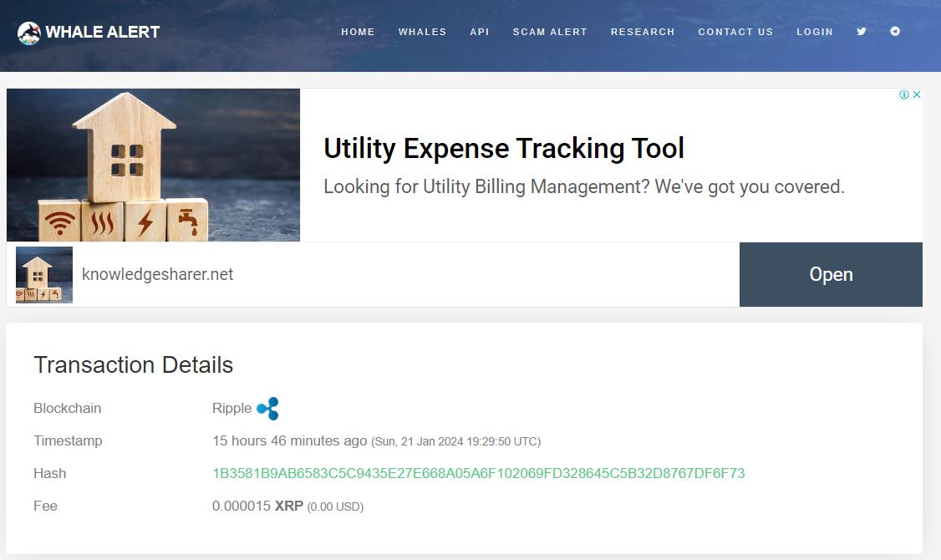941x560 pixels.
Task: Open the WHALES menu item
Action: (423, 32)
